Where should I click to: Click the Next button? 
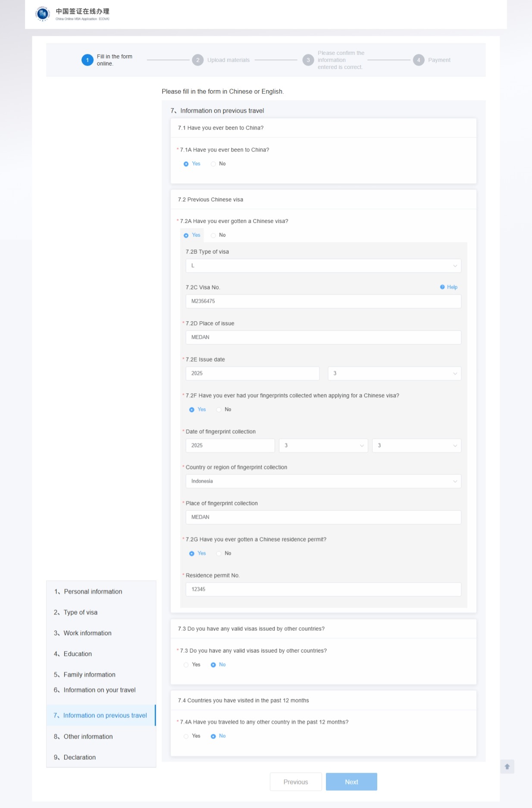[351, 782]
